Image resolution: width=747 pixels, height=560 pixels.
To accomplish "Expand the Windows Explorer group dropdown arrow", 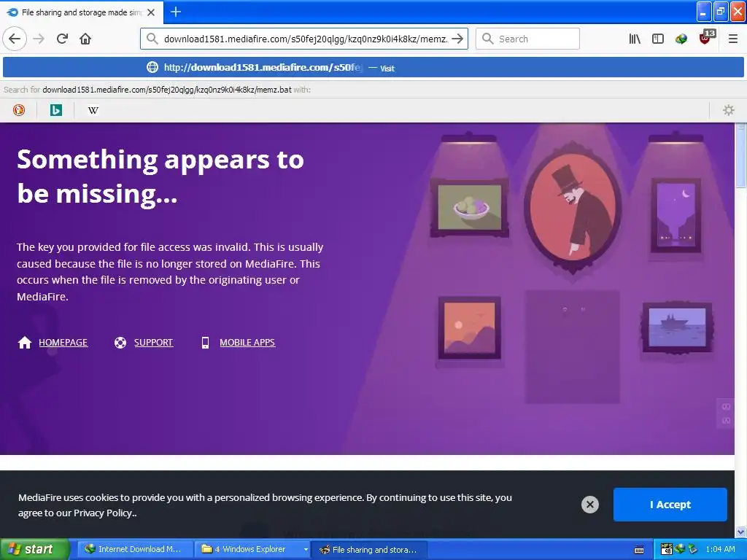I will pyautogui.click(x=306, y=550).
